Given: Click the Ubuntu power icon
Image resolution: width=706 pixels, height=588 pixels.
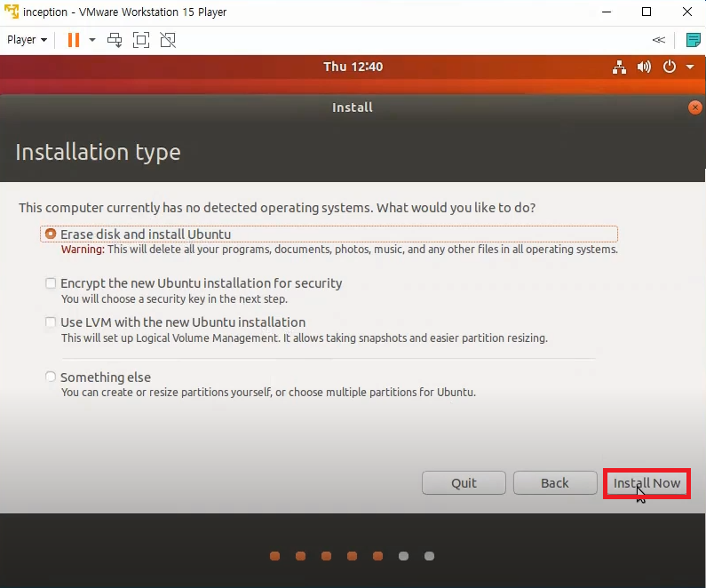Looking at the screenshot, I should pyautogui.click(x=669, y=67).
